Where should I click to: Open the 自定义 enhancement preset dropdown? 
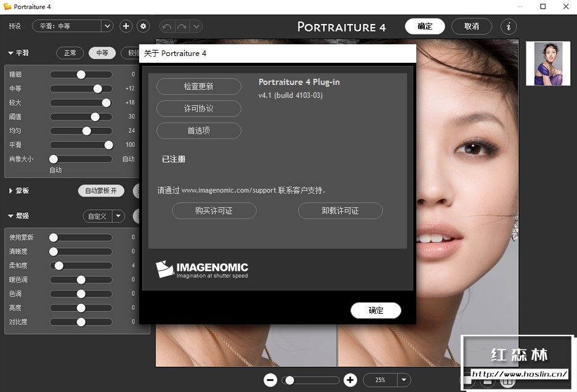(104, 216)
